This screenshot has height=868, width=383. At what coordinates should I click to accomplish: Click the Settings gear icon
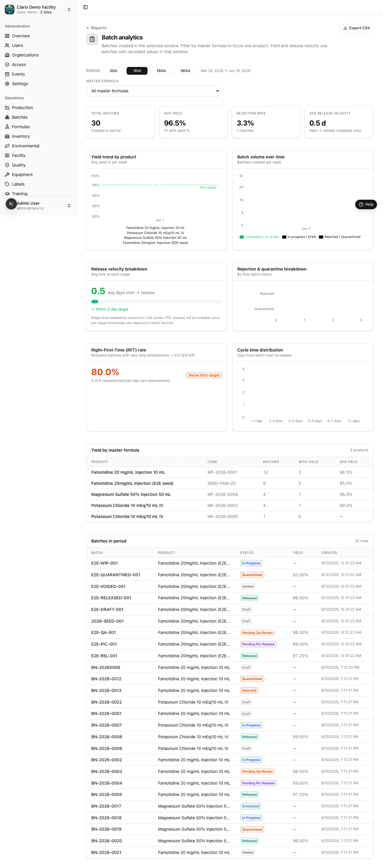click(x=7, y=84)
